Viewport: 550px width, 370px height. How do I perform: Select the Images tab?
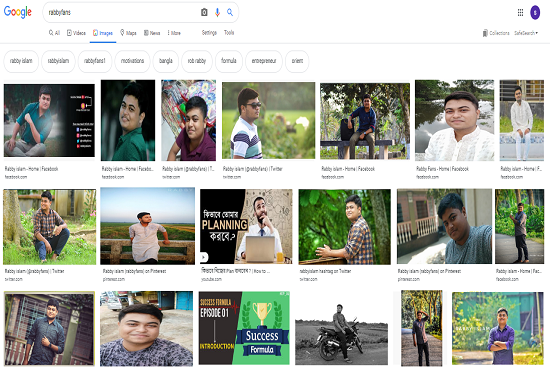[x=103, y=33]
